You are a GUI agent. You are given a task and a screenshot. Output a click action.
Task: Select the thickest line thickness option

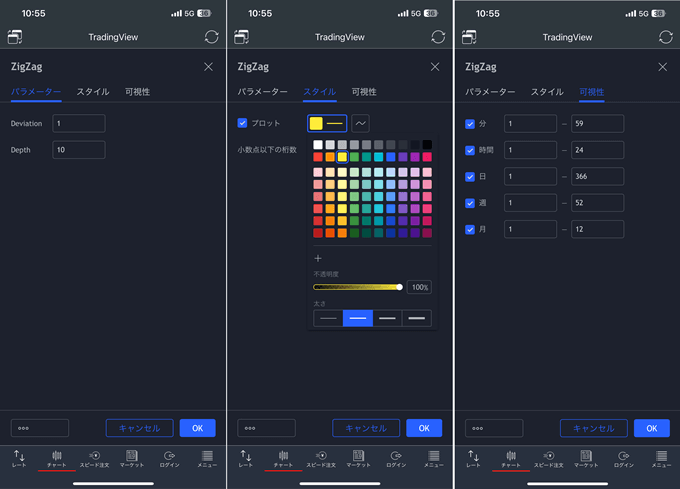[417, 318]
